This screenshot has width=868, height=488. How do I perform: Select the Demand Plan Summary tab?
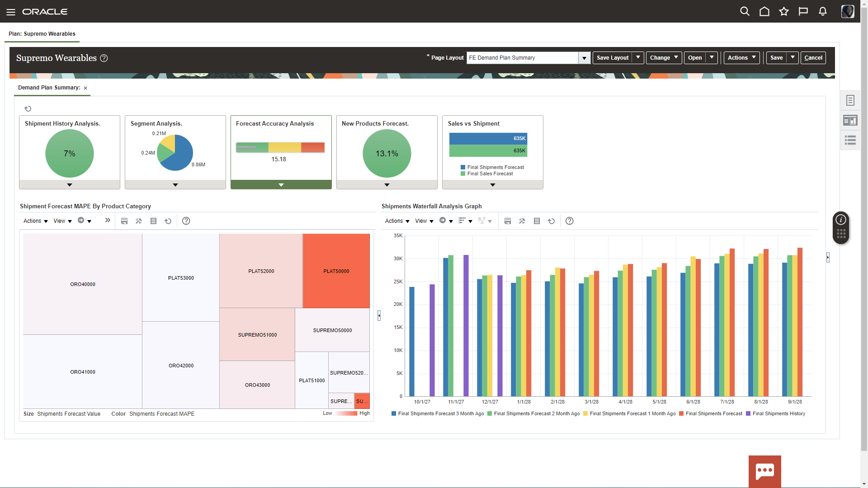click(x=49, y=88)
